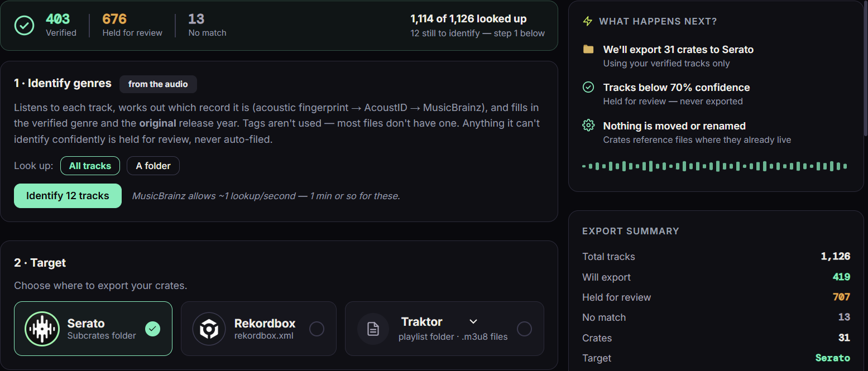Select the Rekordbox radio button
Image resolution: width=868 pixels, height=371 pixels.
316,329
